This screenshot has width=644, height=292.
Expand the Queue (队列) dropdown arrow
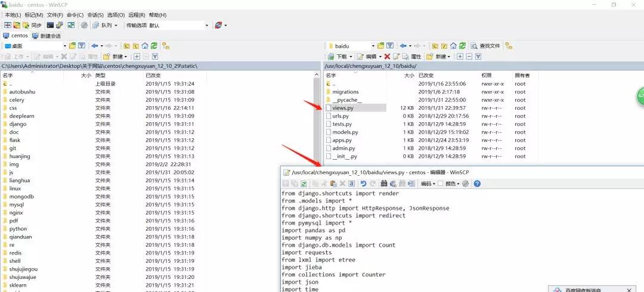click(x=116, y=25)
